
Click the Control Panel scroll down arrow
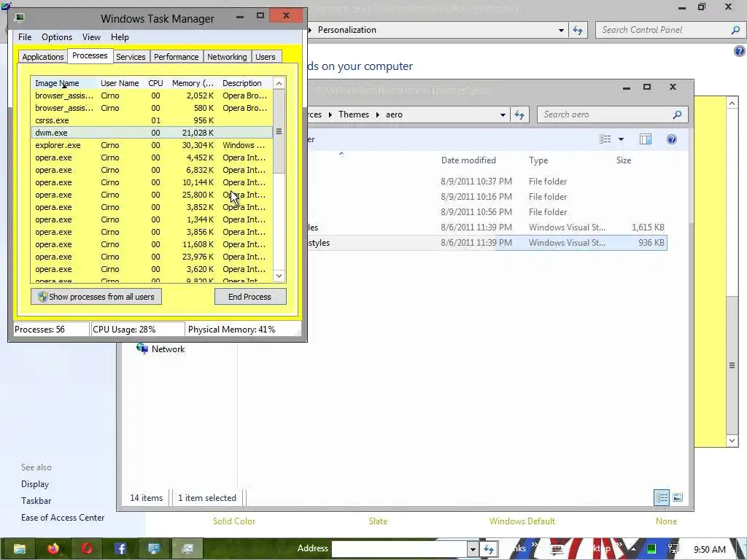click(x=732, y=440)
